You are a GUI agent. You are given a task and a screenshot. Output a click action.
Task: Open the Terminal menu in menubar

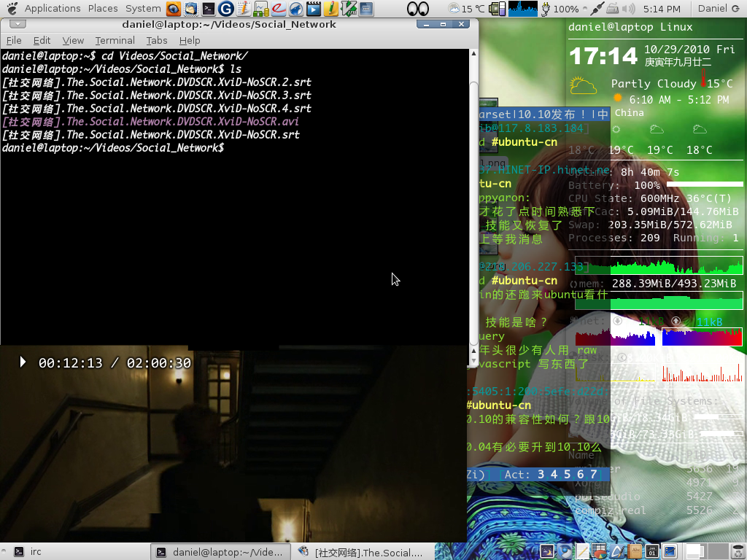(115, 41)
